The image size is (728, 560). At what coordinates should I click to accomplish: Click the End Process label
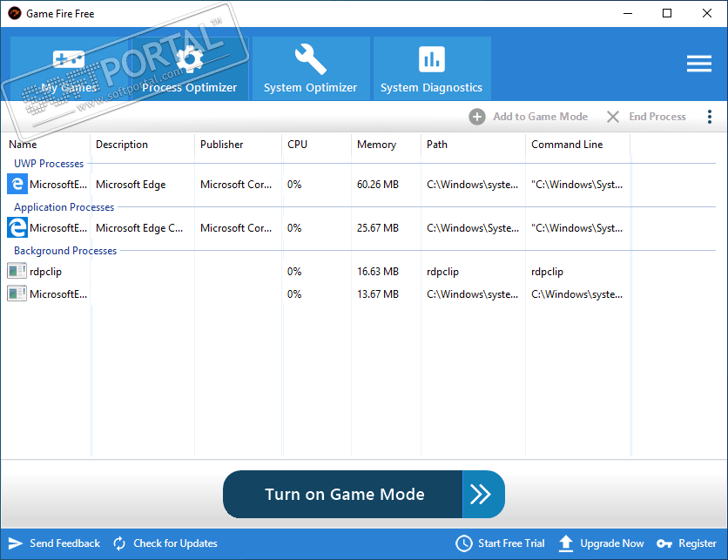(x=657, y=117)
